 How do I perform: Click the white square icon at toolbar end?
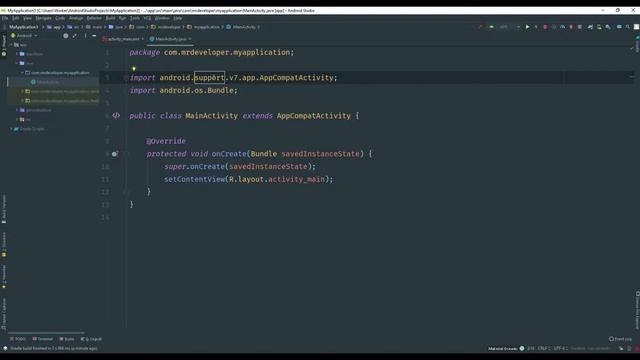point(636,27)
